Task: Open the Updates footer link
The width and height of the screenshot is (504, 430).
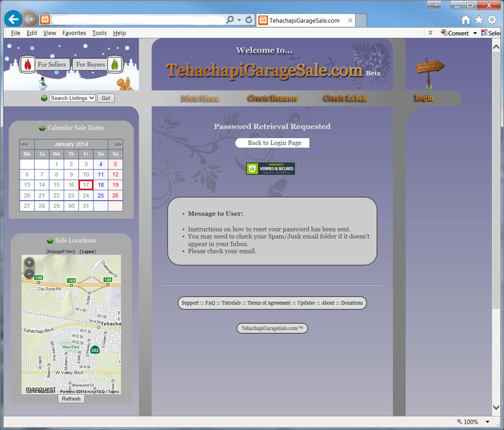Action: [x=306, y=303]
